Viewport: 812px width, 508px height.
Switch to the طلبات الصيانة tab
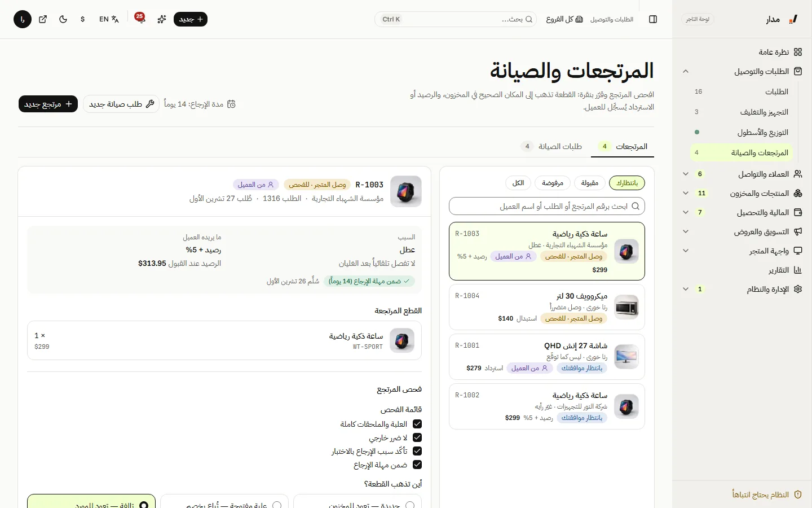pyautogui.click(x=551, y=147)
